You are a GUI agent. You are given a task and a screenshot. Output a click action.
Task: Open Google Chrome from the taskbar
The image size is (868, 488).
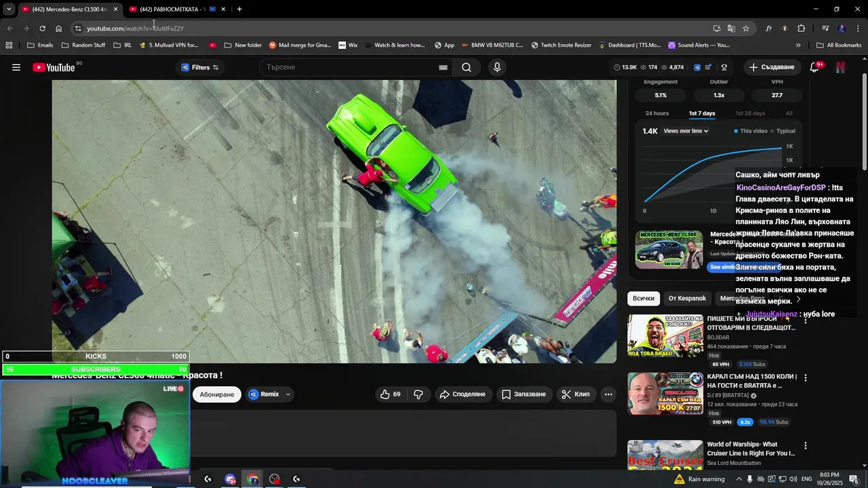252,479
